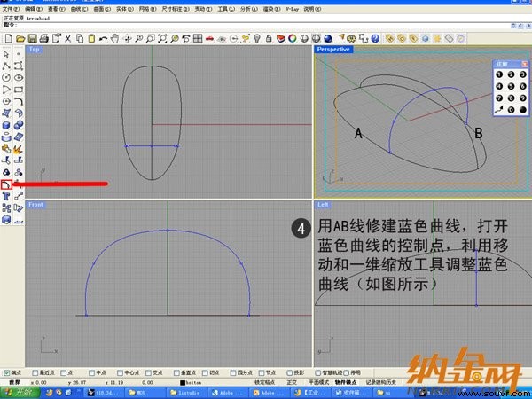
Task: Toggle the 端点 (End) osnap checkbox
Action: 7,372
